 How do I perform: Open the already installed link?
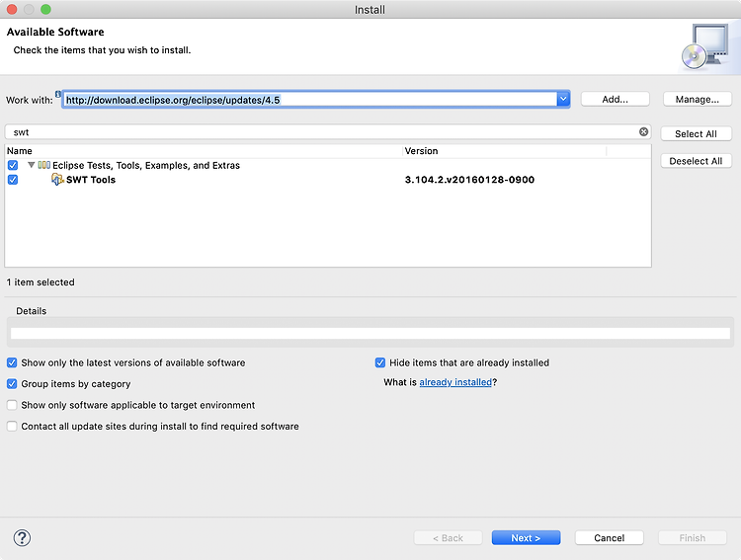(x=455, y=382)
